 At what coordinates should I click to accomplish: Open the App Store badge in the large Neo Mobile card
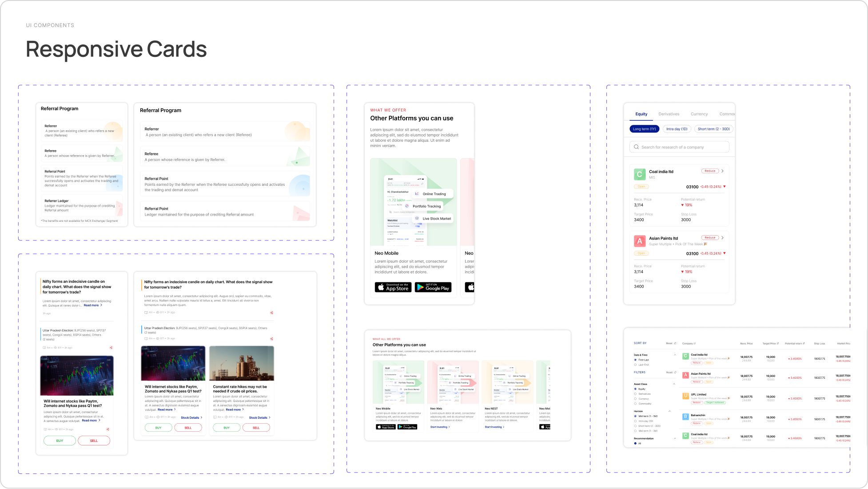click(x=393, y=287)
